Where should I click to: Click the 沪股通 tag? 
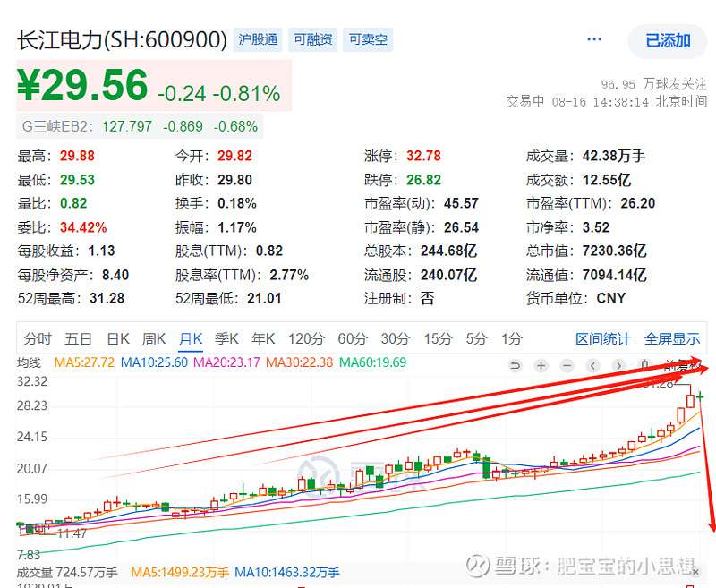pyautogui.click(x=258, y=39)
